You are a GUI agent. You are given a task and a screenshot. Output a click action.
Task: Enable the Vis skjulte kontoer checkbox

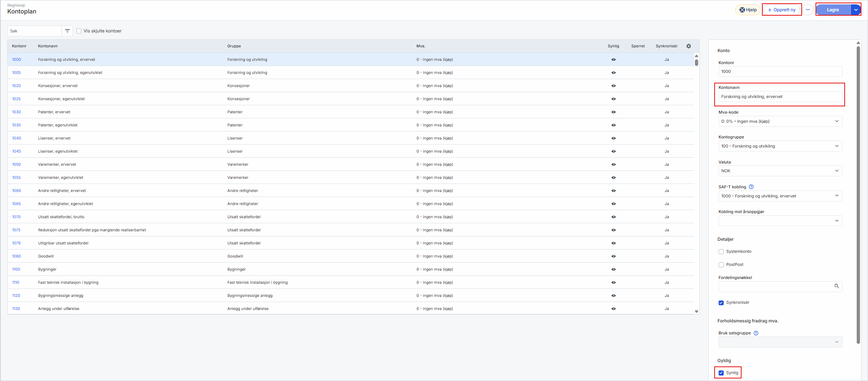[79, 31]
